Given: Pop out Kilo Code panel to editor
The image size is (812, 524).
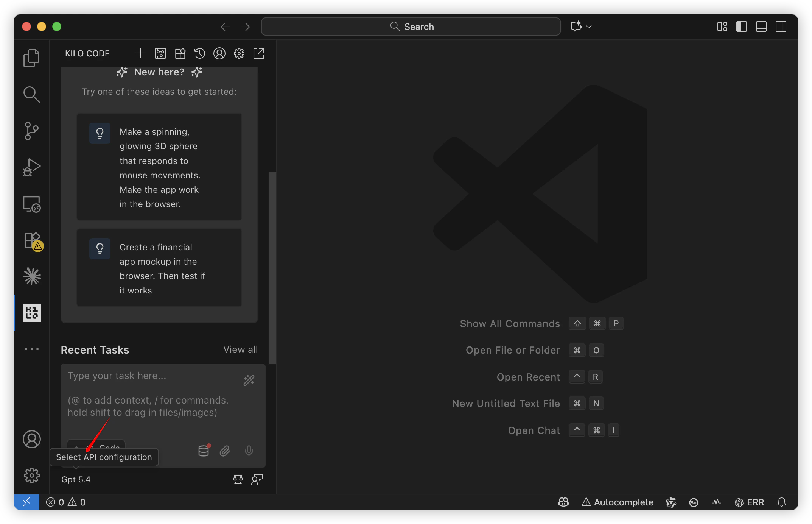Looking at the screenshot, I should [x=259, y=53].
